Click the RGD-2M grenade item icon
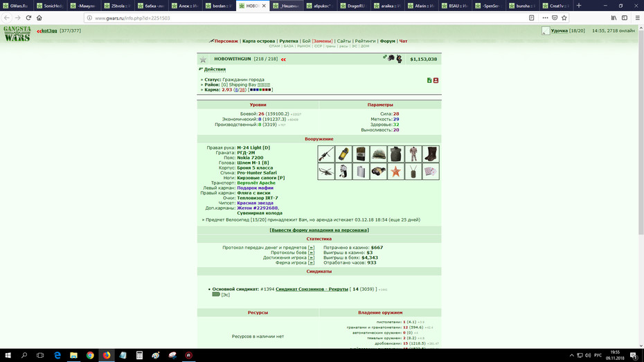 pos(343,154)
